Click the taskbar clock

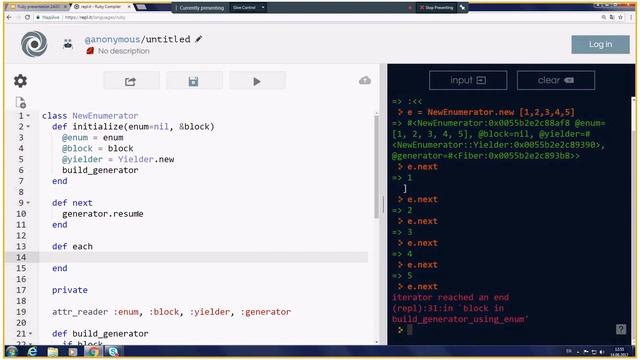point(619,351)
